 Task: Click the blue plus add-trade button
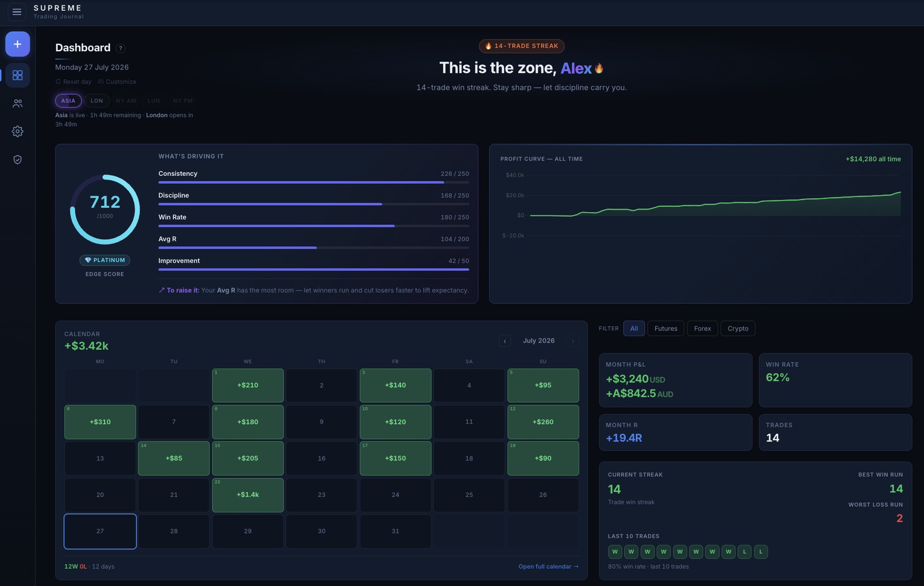(17, 44)
